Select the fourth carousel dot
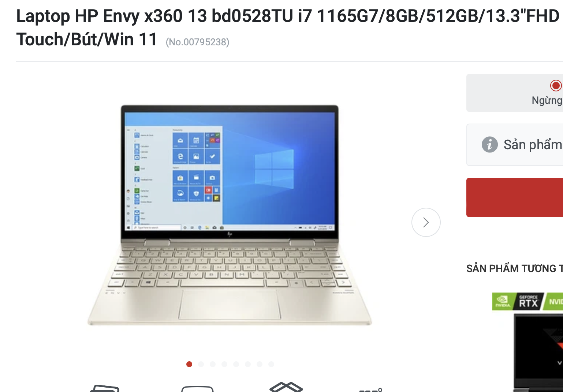563x392 pixels. click(x=224, y=364)
